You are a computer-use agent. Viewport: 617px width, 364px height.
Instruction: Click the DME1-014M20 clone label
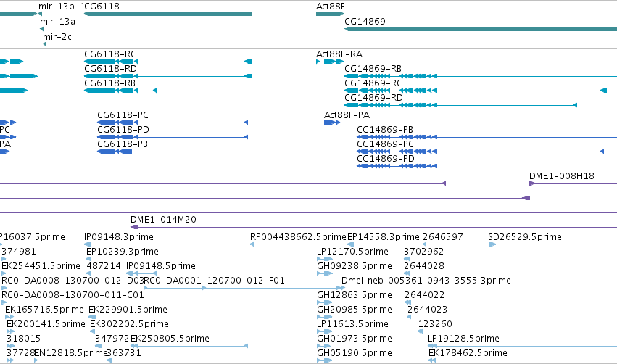(163, 219)
